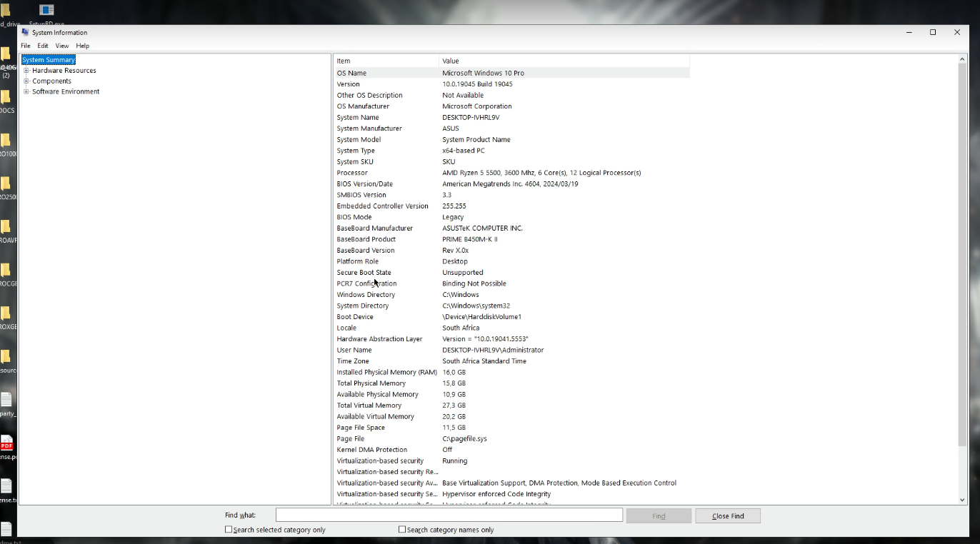Click the vertical scrollbar thumb
This screenshot has height=544, width=980.
tap(962, 256)
